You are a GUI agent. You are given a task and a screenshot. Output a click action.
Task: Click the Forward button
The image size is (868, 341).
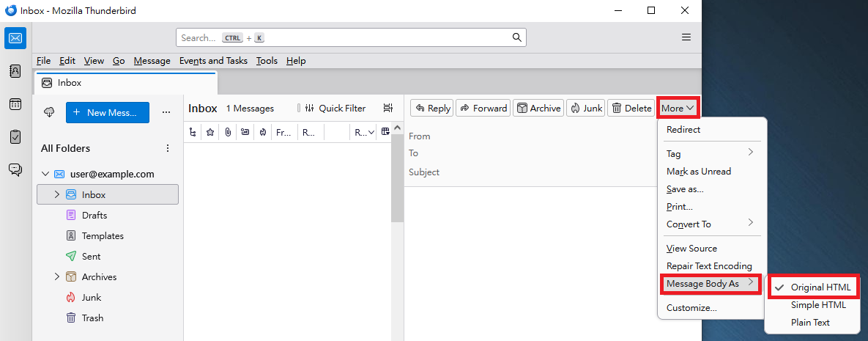[x=483, y=108]
